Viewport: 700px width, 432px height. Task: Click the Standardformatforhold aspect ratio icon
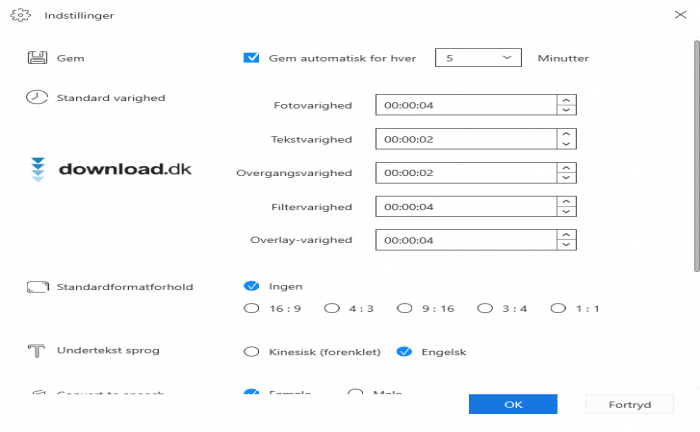[x=38, y=287]
